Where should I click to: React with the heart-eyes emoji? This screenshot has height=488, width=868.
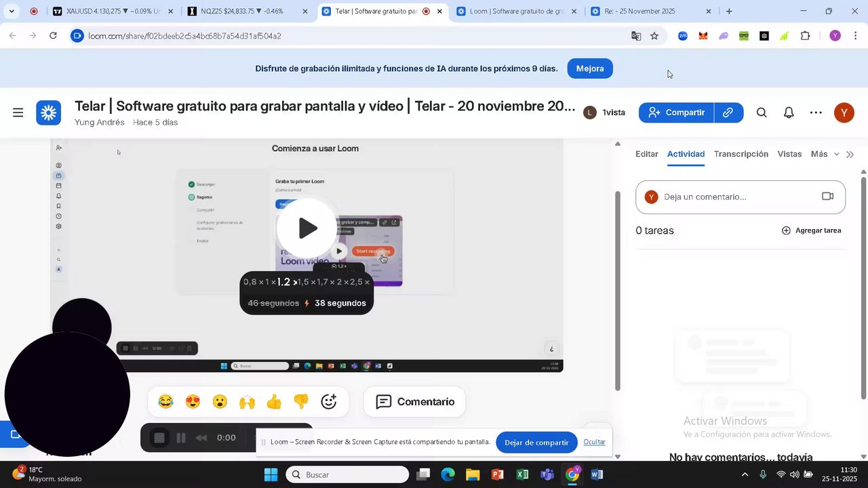193,402
